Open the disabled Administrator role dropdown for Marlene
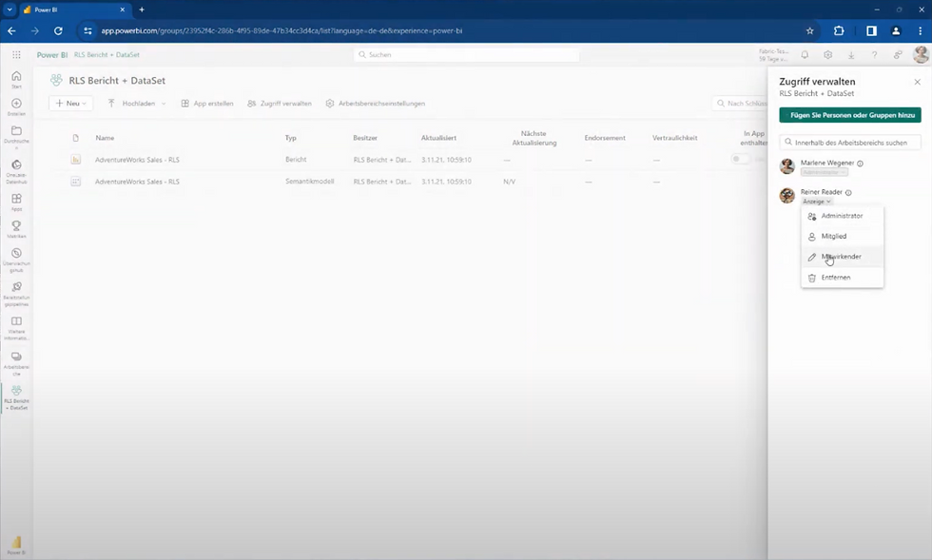Image resolution: width=932 pixels, height=560 pixels. [824, 172]
